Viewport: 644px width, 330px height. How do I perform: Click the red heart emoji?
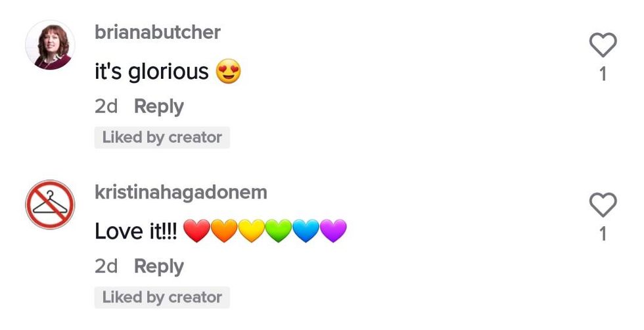[196, 231]
